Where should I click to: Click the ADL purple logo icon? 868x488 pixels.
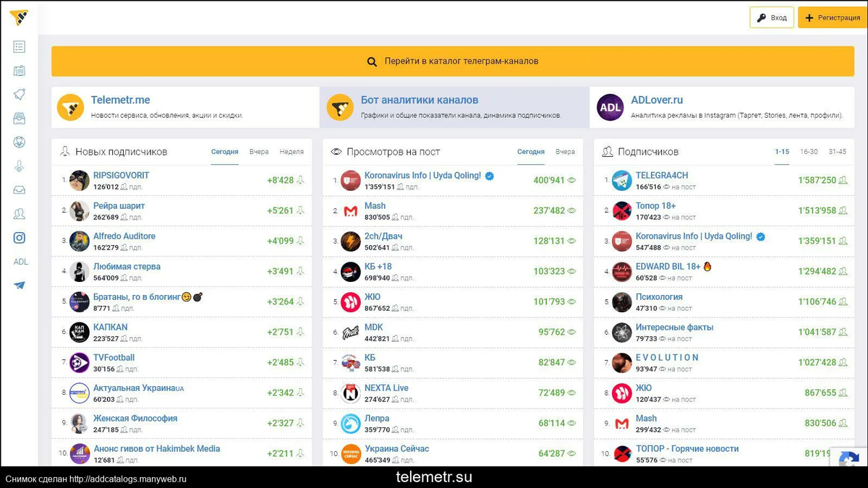tap(610, 107)
